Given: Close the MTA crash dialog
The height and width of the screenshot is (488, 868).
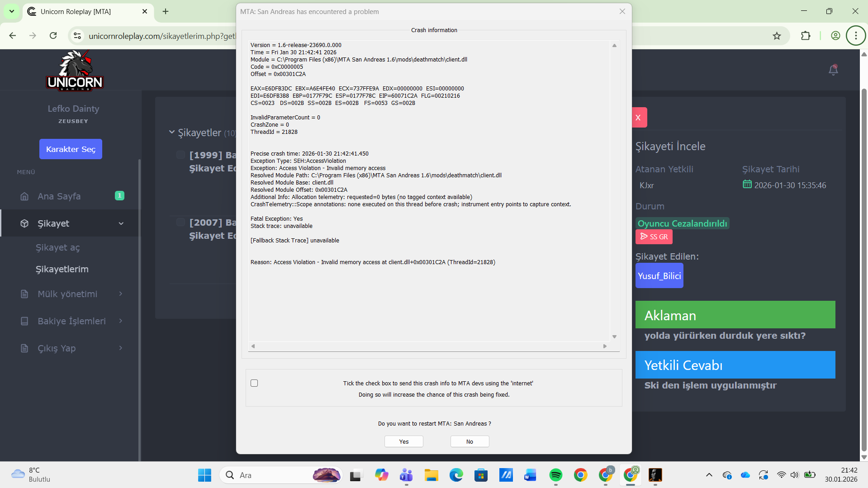Looking at the screenshot, I should point(622,11).
